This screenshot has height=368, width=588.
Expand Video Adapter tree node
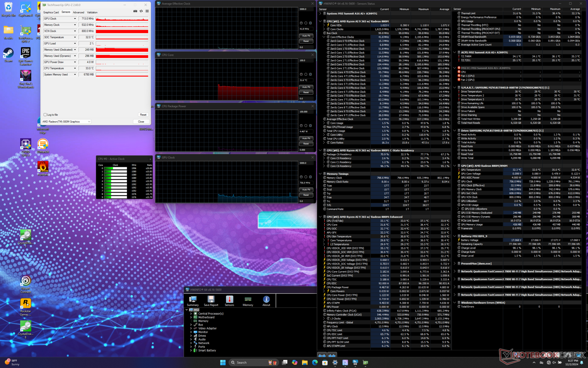point(191,328)
